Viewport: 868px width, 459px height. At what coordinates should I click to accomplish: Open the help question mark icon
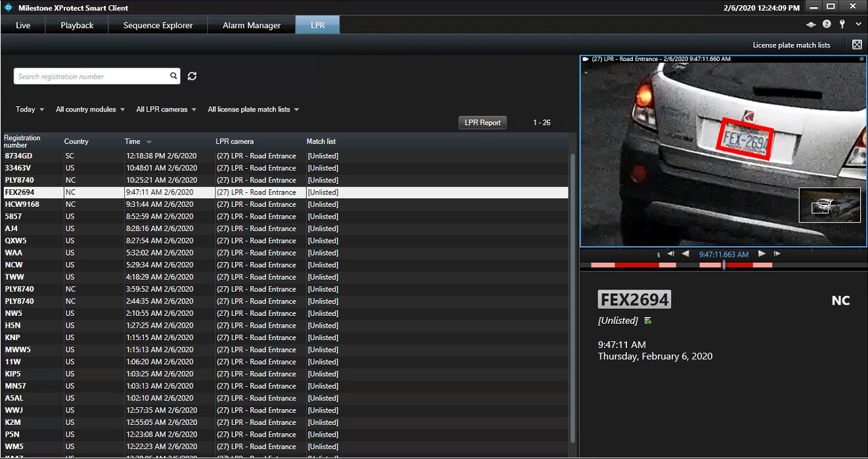point(827,24)
